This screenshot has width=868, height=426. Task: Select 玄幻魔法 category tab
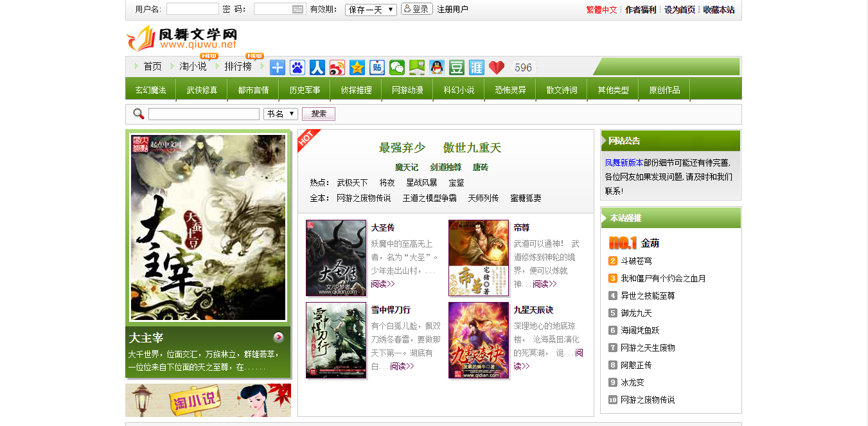point(150,90)
